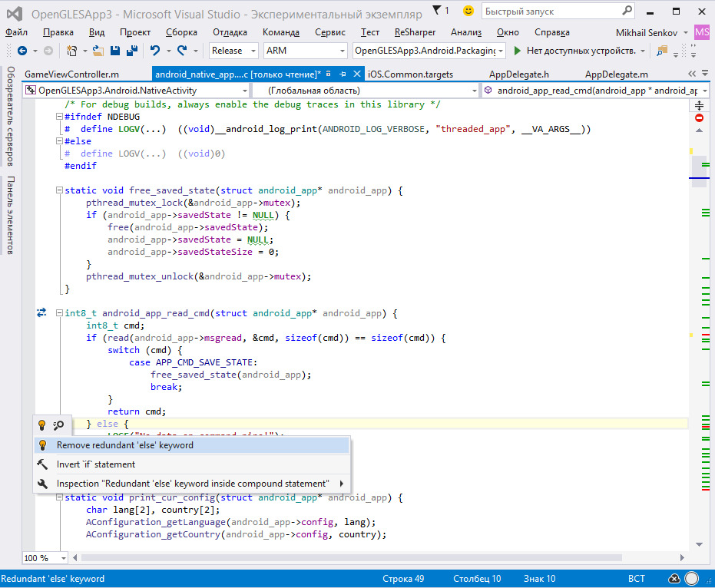Choose Remove redundant 'else' keyword
This screenshot has width=715, height=588.
(x=124, y=445)
